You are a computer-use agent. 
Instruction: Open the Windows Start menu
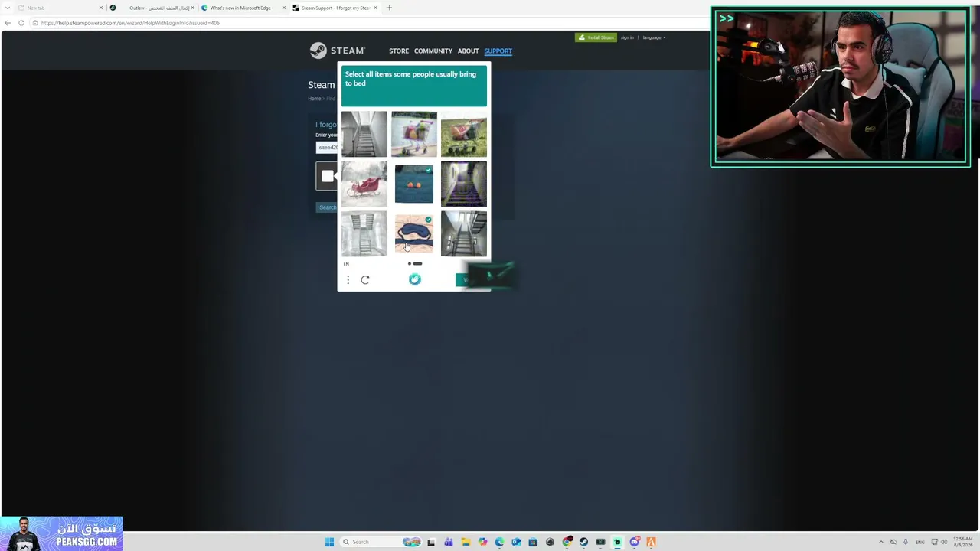329,542
